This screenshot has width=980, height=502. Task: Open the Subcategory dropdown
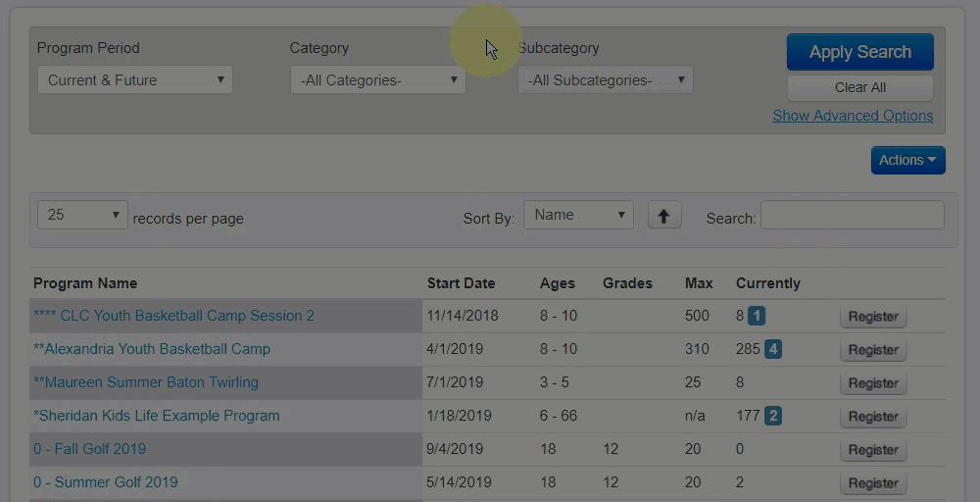606,80
